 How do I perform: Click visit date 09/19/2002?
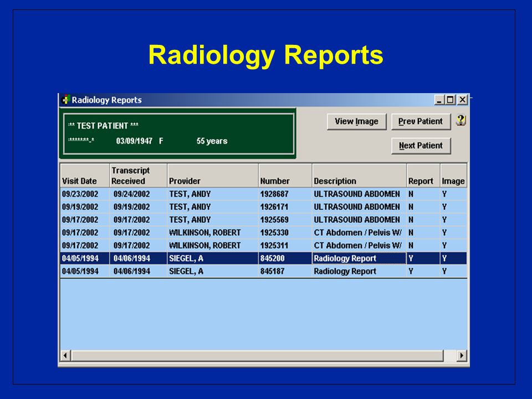pyautogui.click(x=80, y=207)
